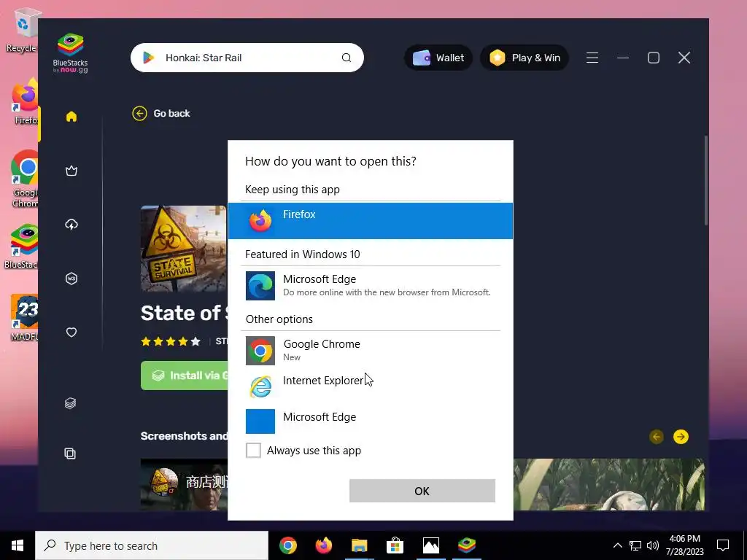This screenshot has height=560, width=747.
Task: Select Internet Explorer option
Action: (x=371, y=385)
